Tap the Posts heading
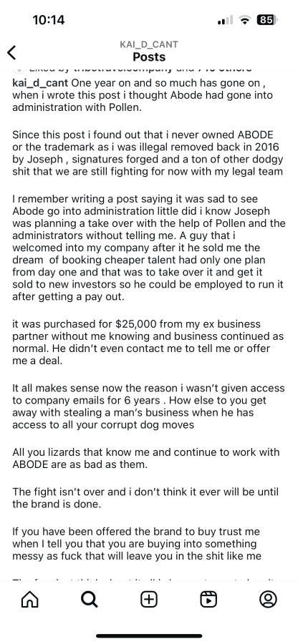This screenshot has width=298, height=644. [x=149, y=57]
